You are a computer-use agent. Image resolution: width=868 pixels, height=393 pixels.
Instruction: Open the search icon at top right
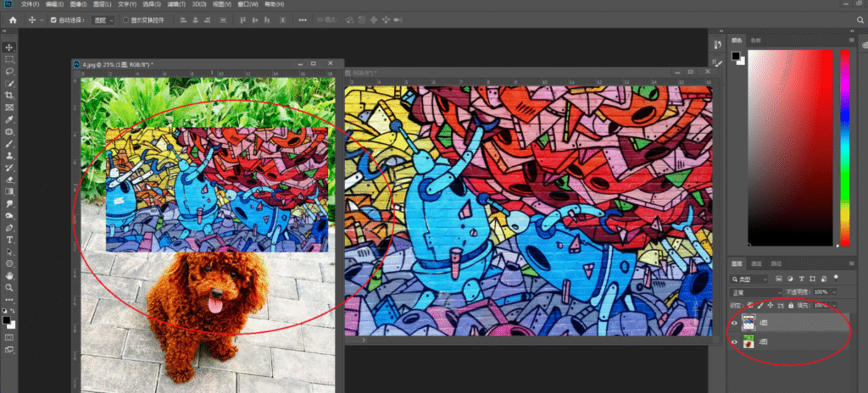pos(860,20)
